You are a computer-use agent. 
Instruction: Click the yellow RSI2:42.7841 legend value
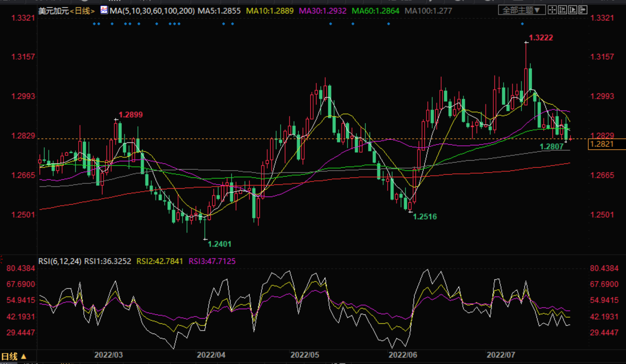point(159,261)
